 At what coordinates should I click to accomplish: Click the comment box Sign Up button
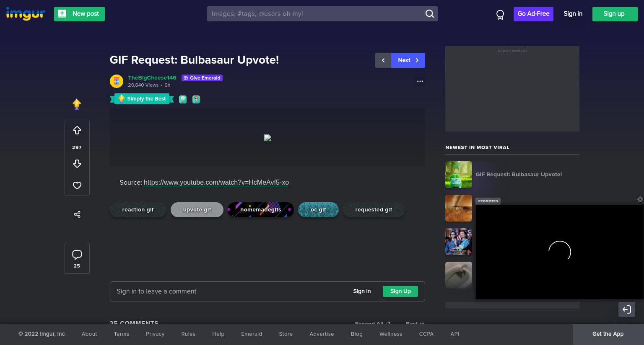[400, 291]
